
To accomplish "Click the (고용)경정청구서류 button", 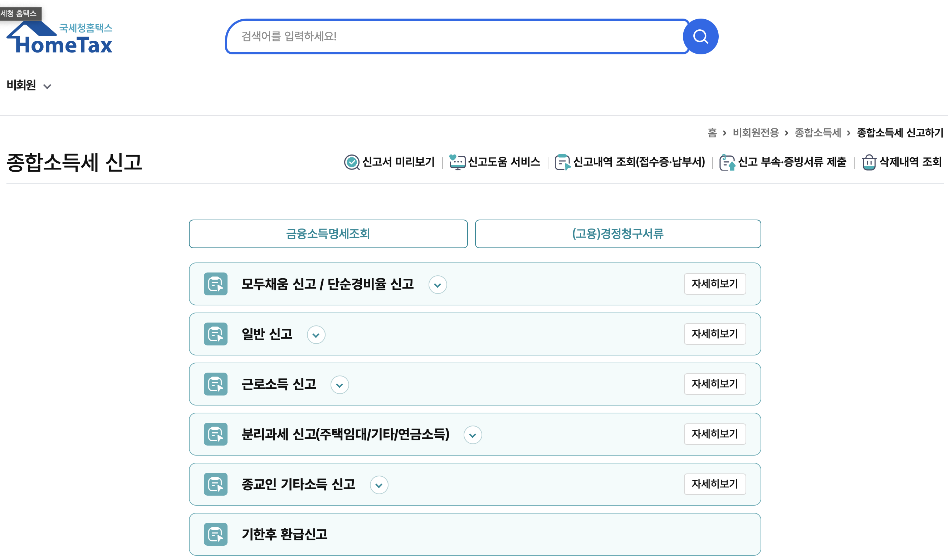I will point(618,234).
